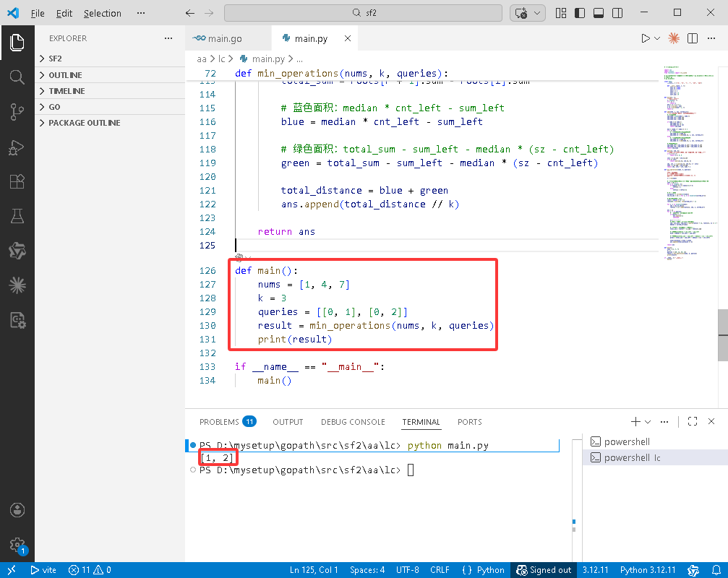The width and height of the screenshot is (728, 578).
Task: Open editor More Actions ellipsis
Action: click(711, 38)
